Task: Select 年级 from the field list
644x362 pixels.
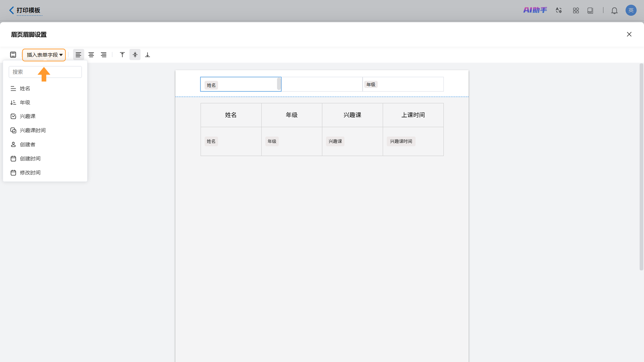Action: pyautogui.click(x=45, y=102)
